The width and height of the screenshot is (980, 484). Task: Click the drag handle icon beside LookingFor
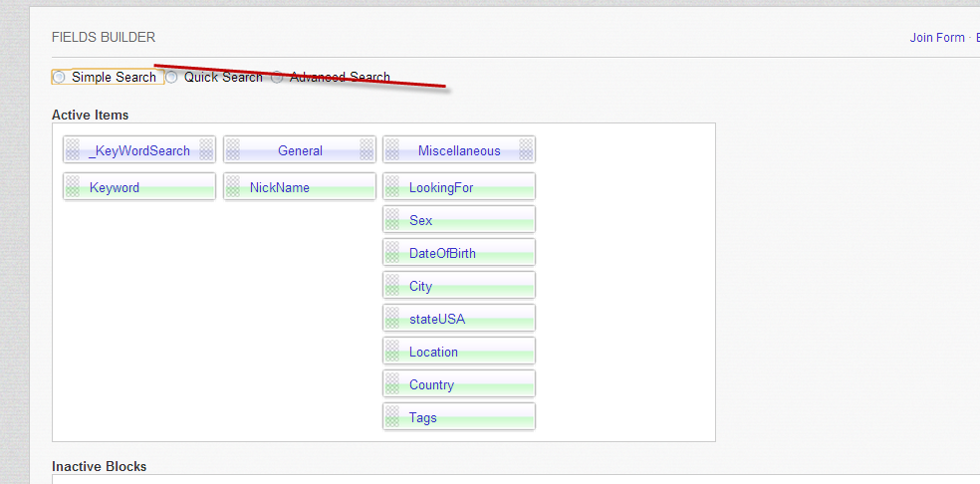coord(392,187)
